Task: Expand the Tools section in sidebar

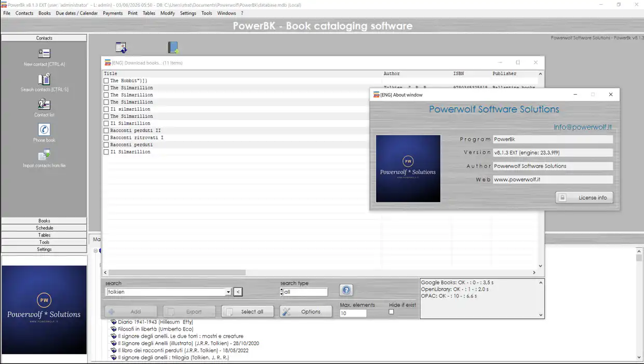Action: click(44, 242)
